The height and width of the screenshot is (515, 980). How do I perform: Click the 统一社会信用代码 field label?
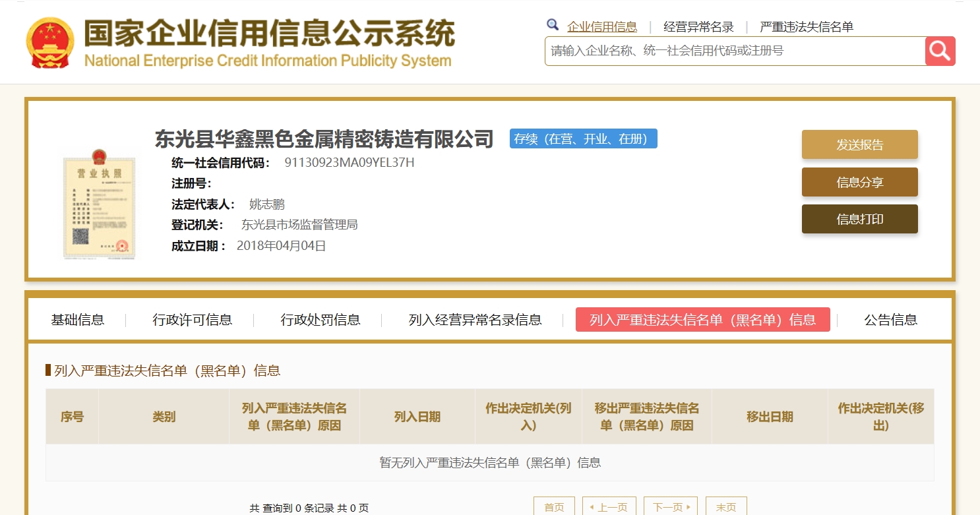(221, 162)
